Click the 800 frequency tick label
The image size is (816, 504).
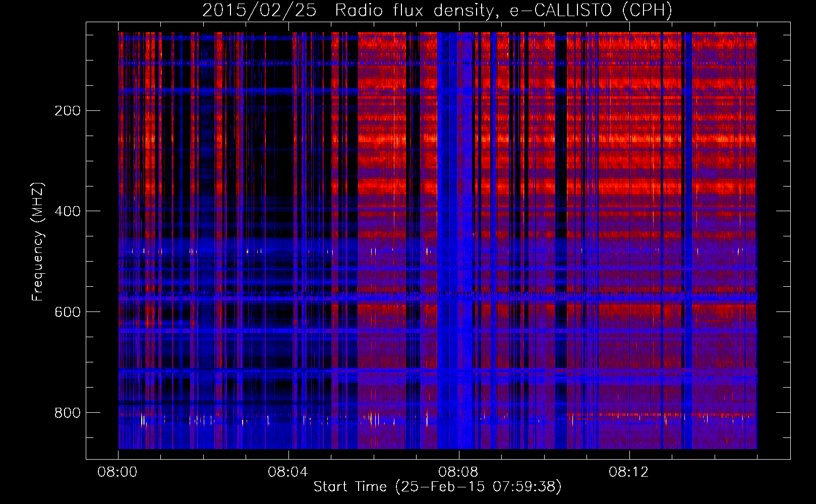pyautogui.click(x=68, y=413)
